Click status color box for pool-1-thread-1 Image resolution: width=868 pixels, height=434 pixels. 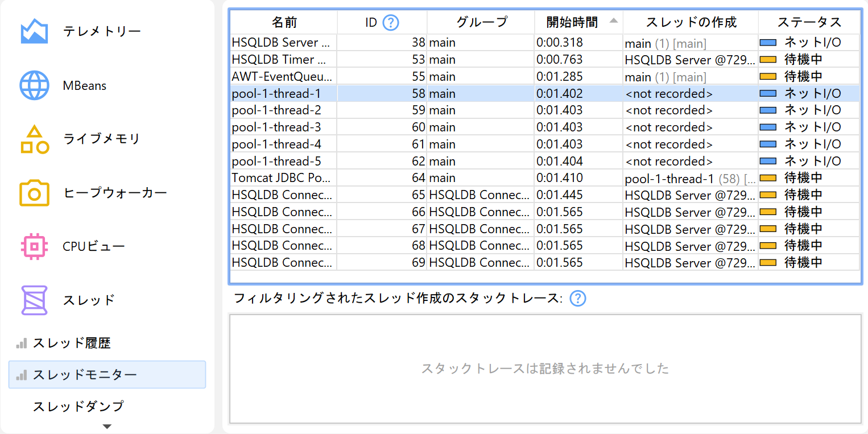click(x=768, y=93)
